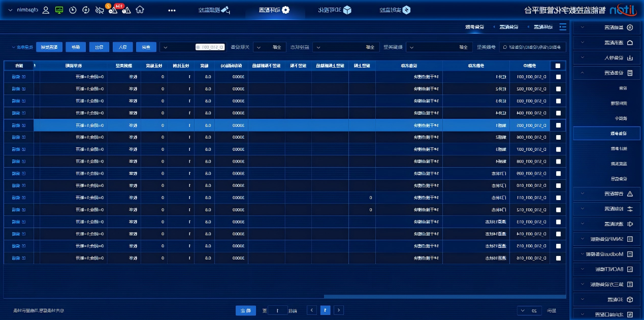Click the 导出 export button
Viewport: 644px width, 320px height.
[x=99, y=47]
